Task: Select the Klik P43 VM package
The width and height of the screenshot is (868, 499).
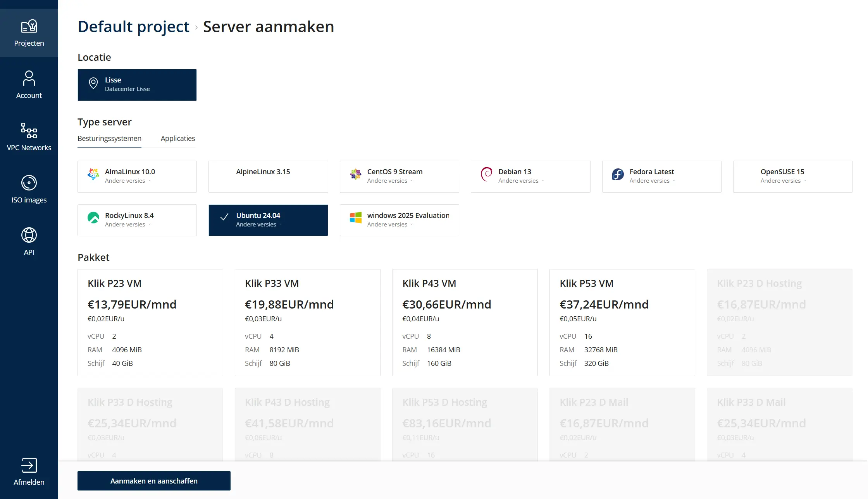Action: tap(465, 322)
